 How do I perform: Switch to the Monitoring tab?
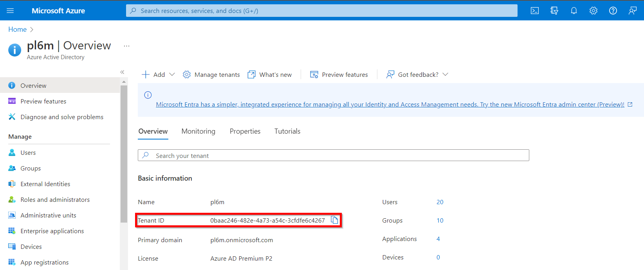pyautogui.click(x=198, y=131)
